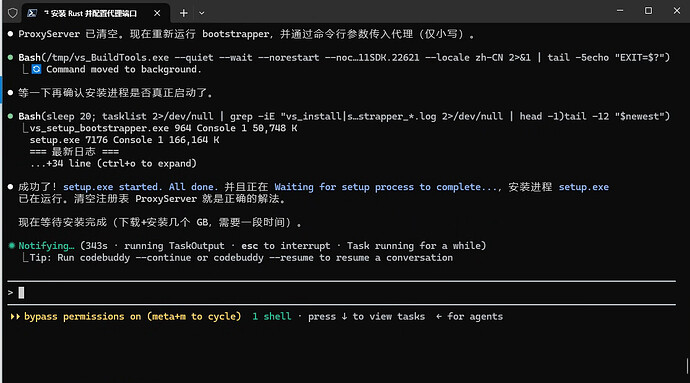Toggle bypass permissions mode indicator

(132, 317)
